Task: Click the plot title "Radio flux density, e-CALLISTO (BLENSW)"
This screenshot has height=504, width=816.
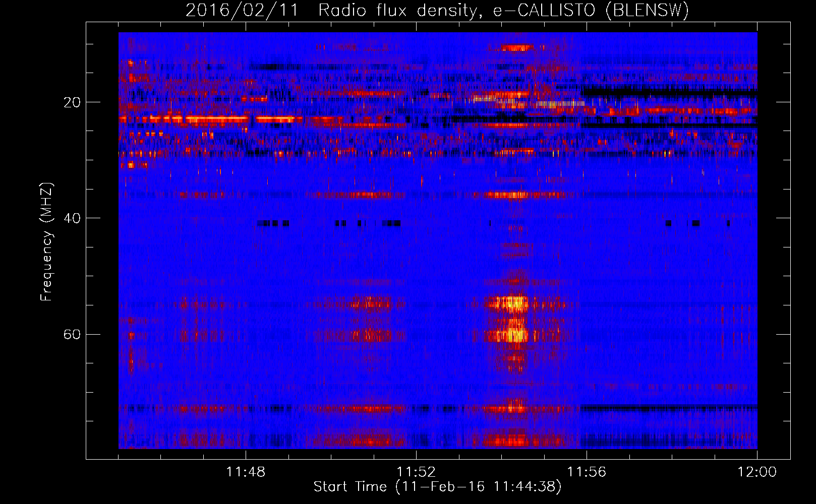Action: point(503,11)
